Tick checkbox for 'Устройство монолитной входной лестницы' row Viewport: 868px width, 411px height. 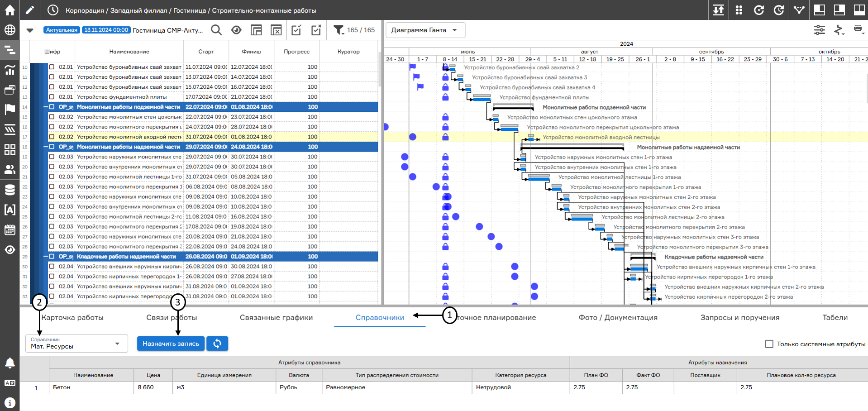[x=52, y=137]
